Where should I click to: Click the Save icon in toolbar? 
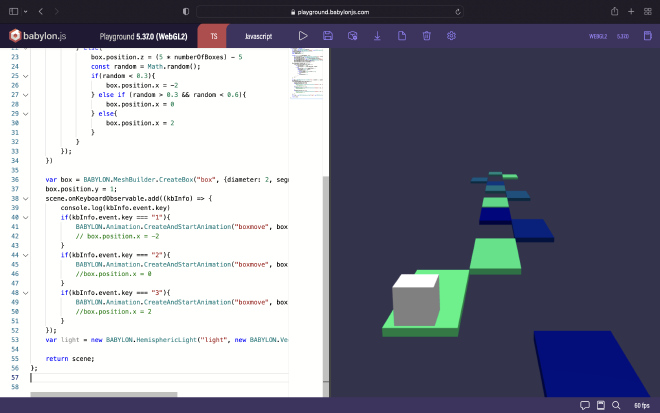tap(328, 36)
